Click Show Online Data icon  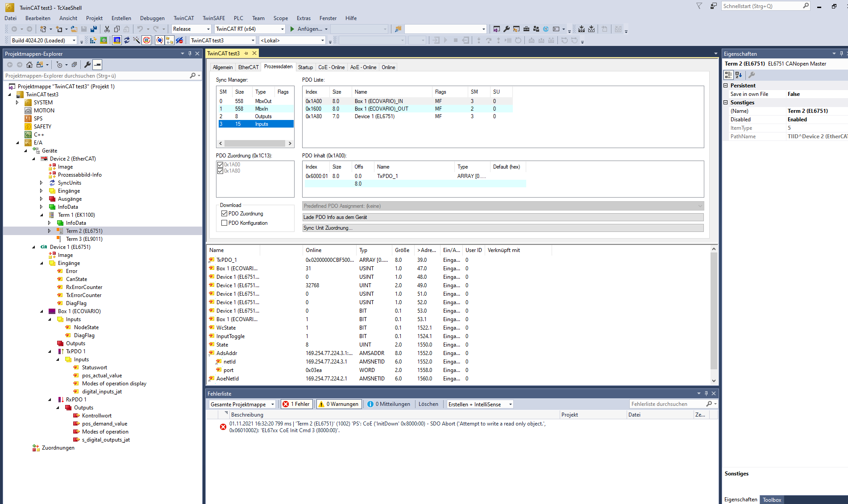[x=160, y=40]
